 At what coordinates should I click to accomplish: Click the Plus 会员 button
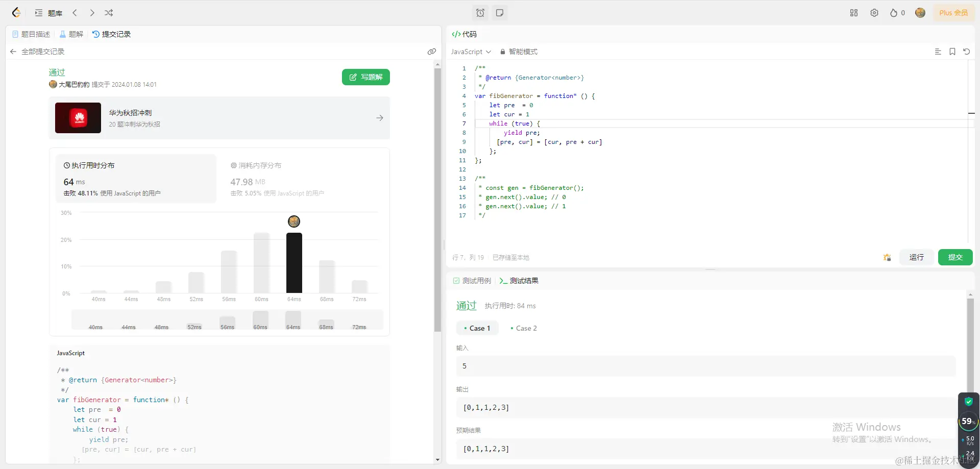953,13
